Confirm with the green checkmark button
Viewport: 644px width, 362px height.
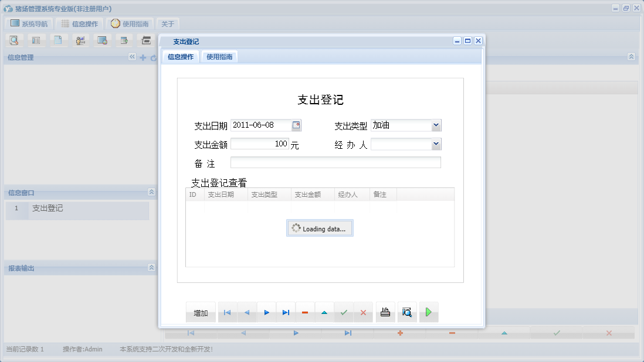344,312
